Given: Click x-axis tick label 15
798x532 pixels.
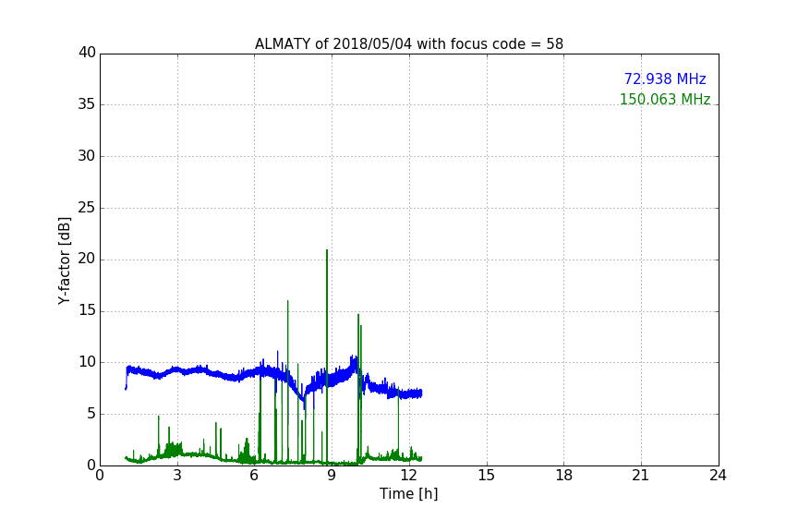Looking at the screenshot, I should click(487, 476).
